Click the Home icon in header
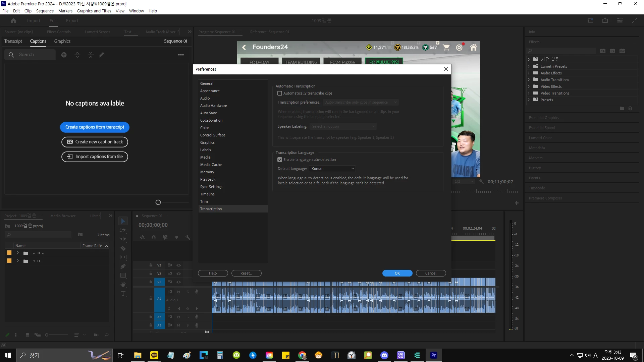This screenshot has width=644, height=362. pos(13,21)
